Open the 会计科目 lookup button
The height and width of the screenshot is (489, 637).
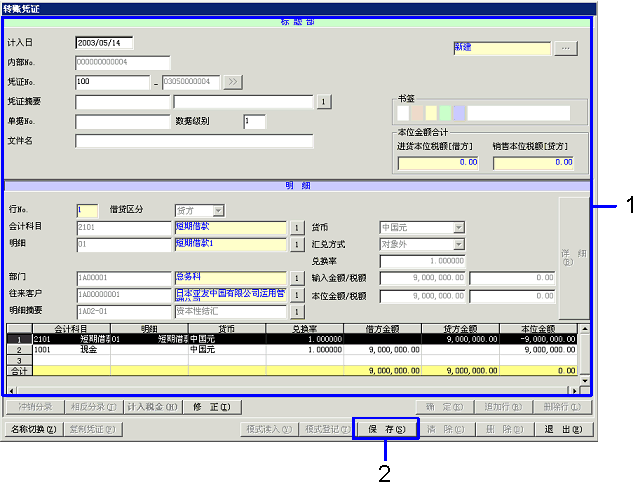pyautogui.click(x=296, y=227)
